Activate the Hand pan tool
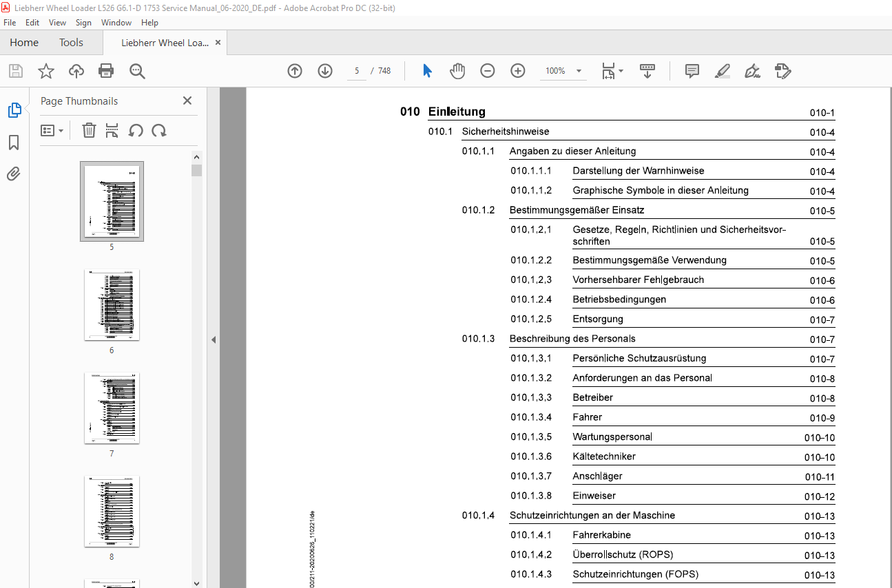The height and width of the screenshot is (588, 892). (x=457, y=71)
